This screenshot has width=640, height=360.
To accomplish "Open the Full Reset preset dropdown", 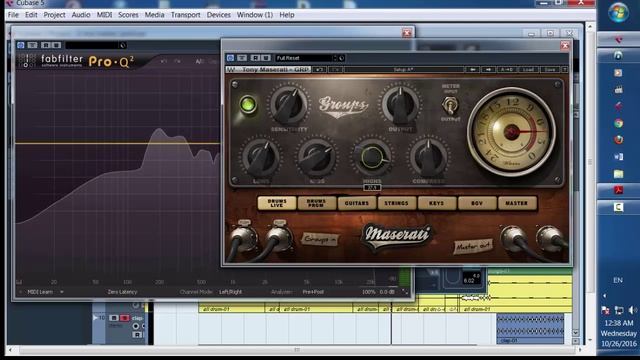I will [305, 58].
